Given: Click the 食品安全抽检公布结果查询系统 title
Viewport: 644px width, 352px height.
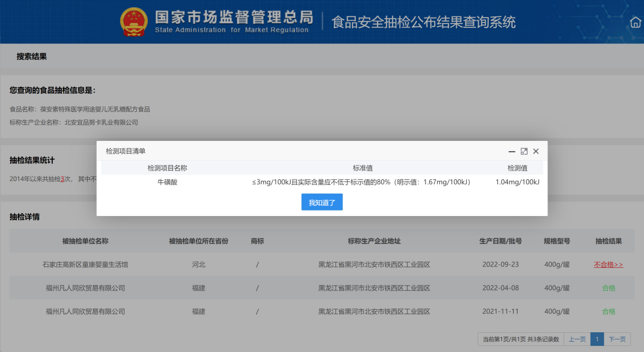Looking at the screenshot, I should 423,22.
